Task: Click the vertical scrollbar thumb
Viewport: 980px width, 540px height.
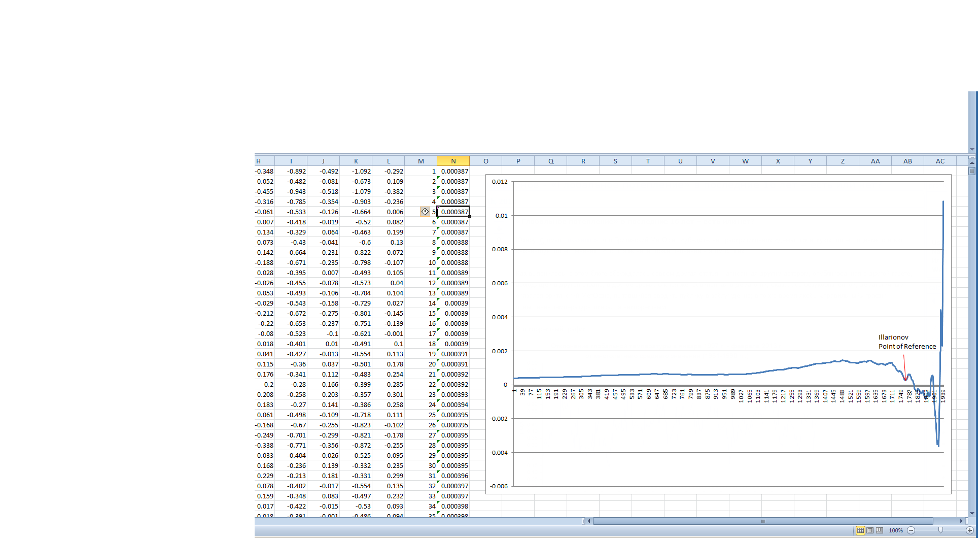Action: click(x=972, y=171)
